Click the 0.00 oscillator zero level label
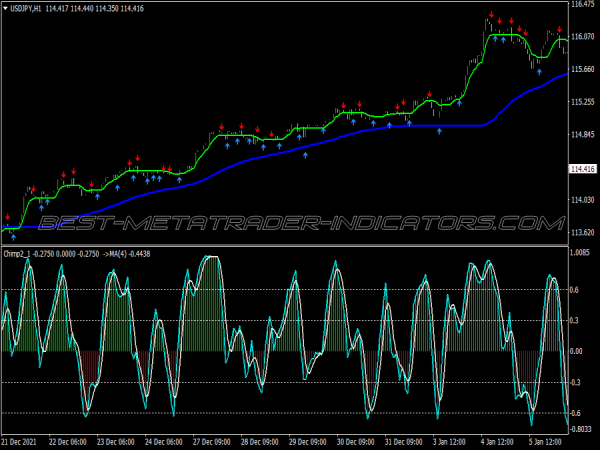Image resolution: width=600 pixels, height=450 pixels. click(576, 351)
